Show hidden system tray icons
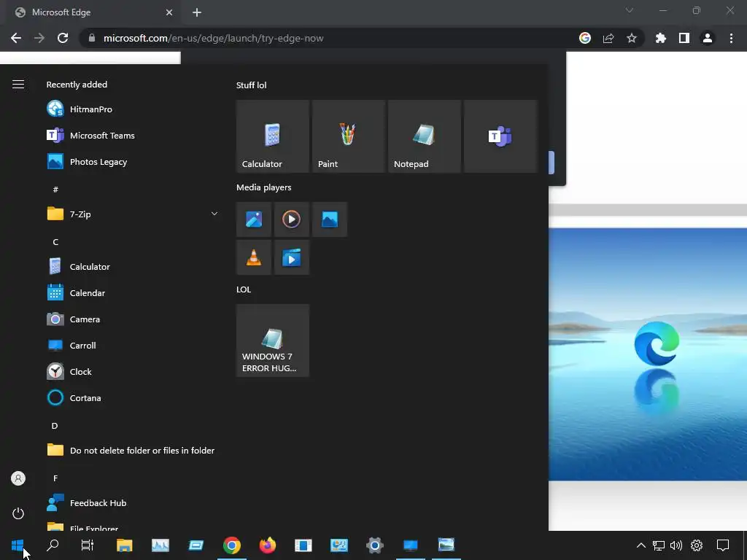Screen dimensions: 747x560 (x=641, y=545)
